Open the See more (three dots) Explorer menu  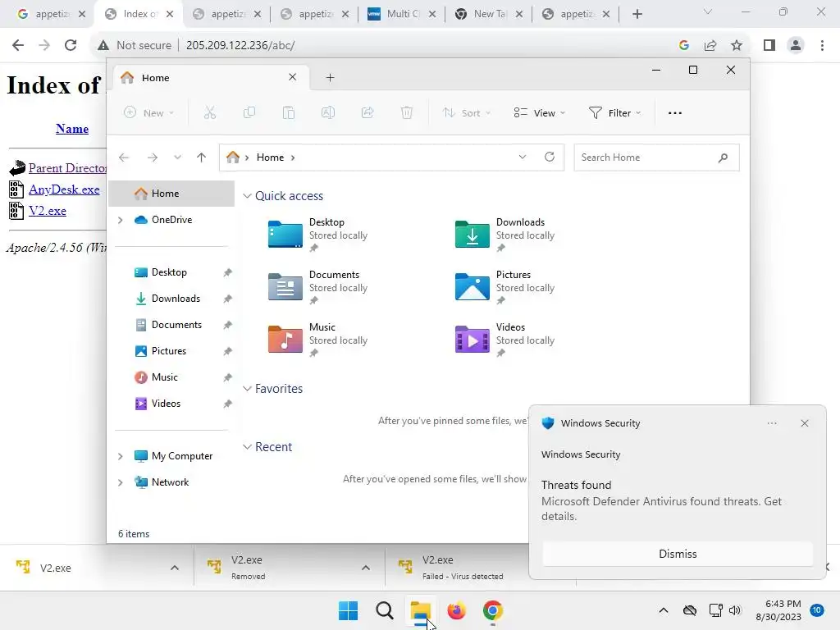click(x=675, y=113)
